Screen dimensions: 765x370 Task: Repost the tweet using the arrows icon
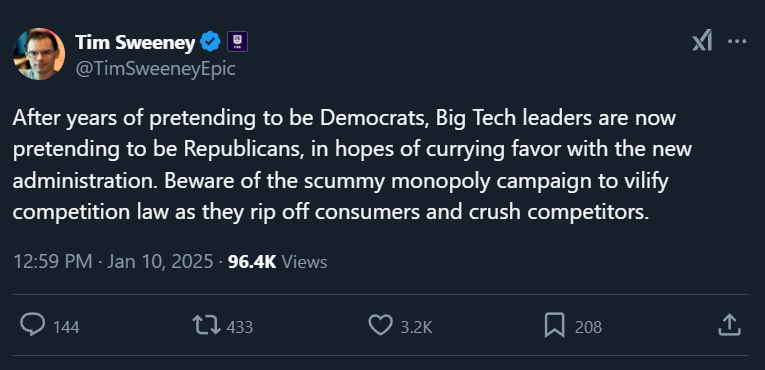click(x=206, y=325)
